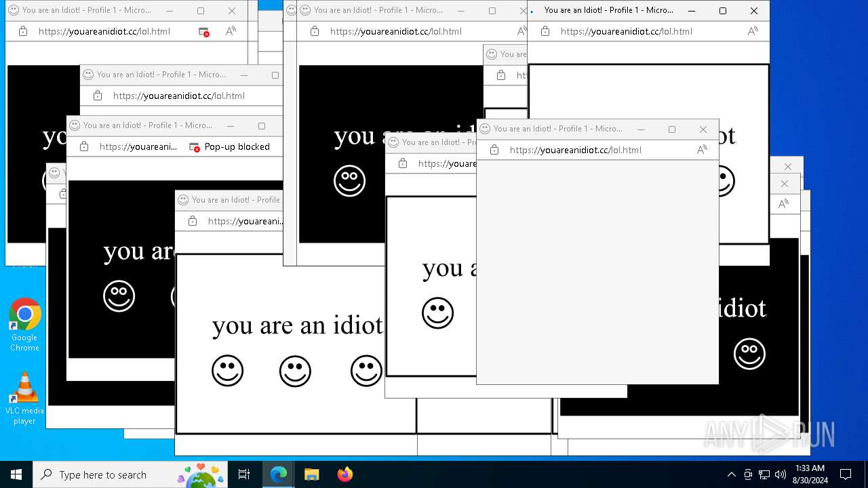Maximize the top-center Edge window
This screenshot has width=868, height=488.
pos(492,10)
